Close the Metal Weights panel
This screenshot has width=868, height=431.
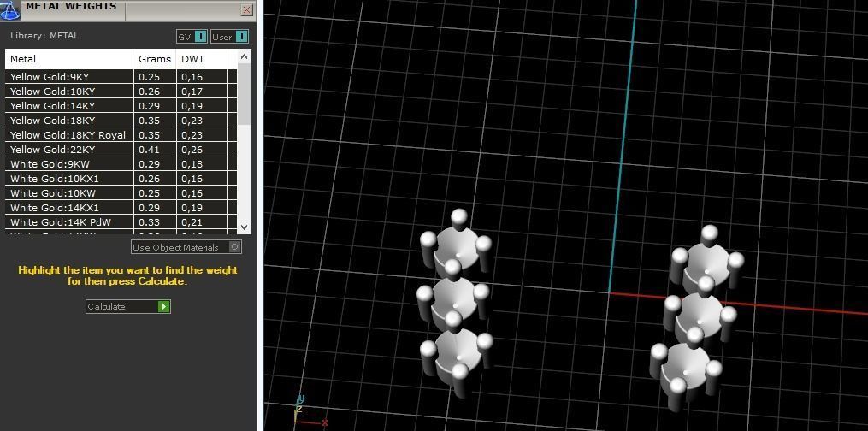(x=247, y=10)
